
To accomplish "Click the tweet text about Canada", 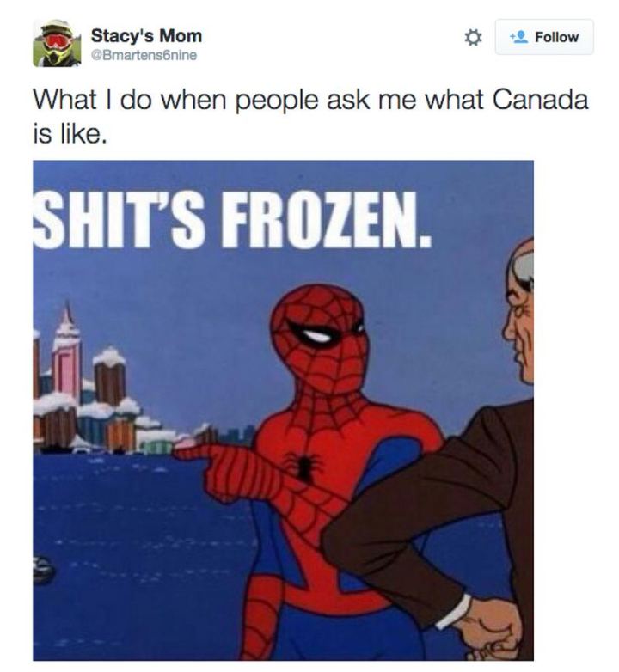I will coord(310,117).
